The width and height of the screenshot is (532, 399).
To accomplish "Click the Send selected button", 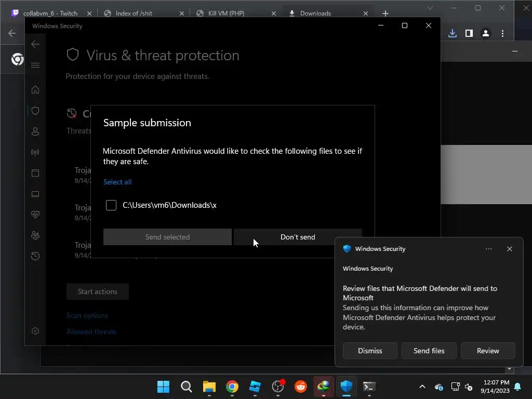I will point(167,237).
